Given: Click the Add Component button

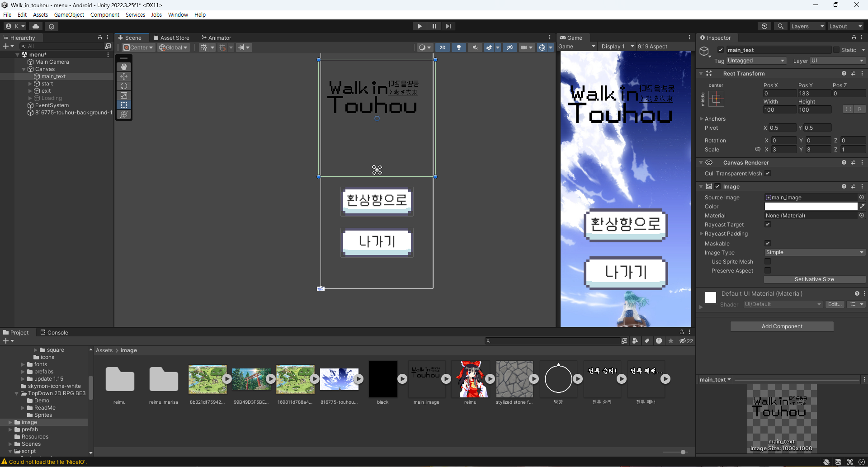Looking at the screenshot, I should (782, 326).
